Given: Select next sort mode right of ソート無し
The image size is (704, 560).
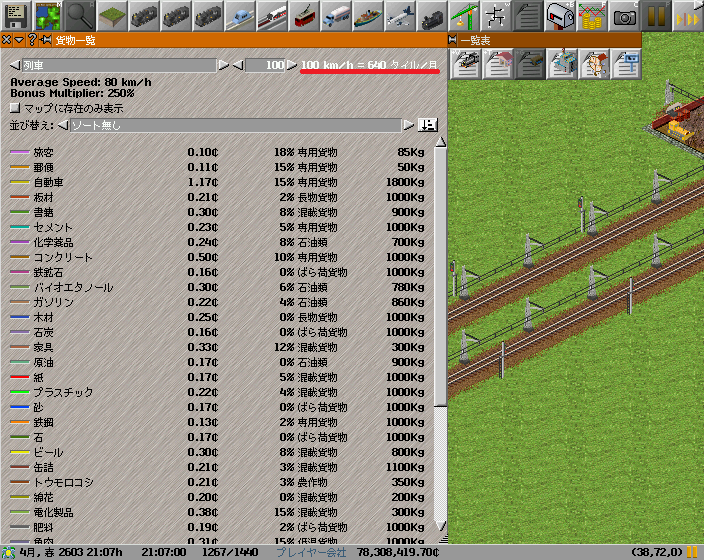Looking at the screenshot, I should click(408, 125).
